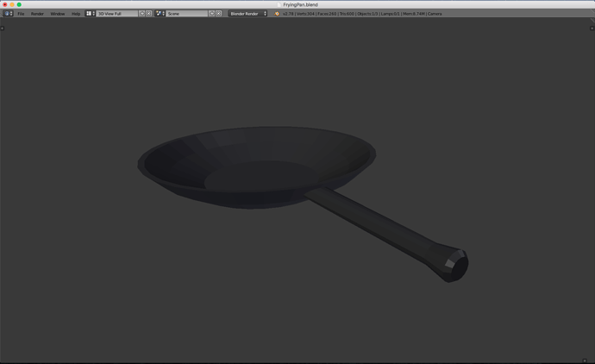Click the Blender logo icon in header
595x364 pixels.
(277, 14)
